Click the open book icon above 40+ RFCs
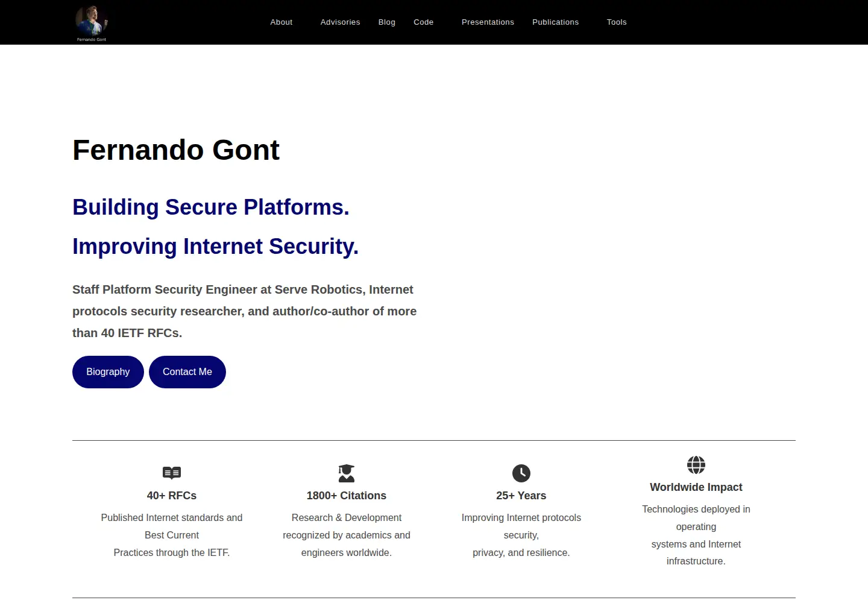The height and width of the screenshot is (603, 868). (x=172, y=473)
